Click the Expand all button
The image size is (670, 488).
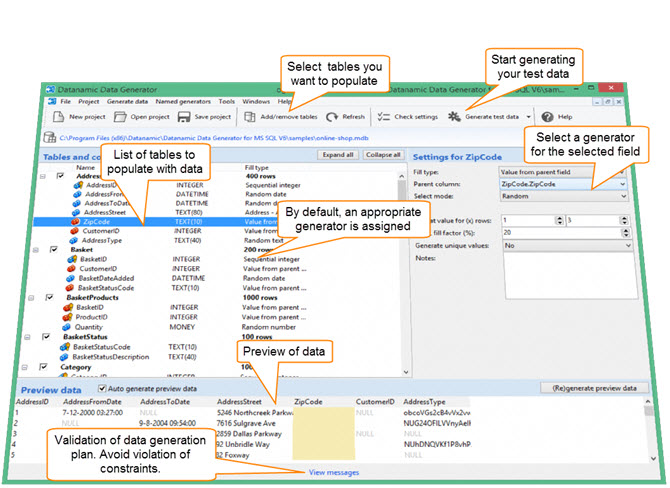[x=338, y=155]
